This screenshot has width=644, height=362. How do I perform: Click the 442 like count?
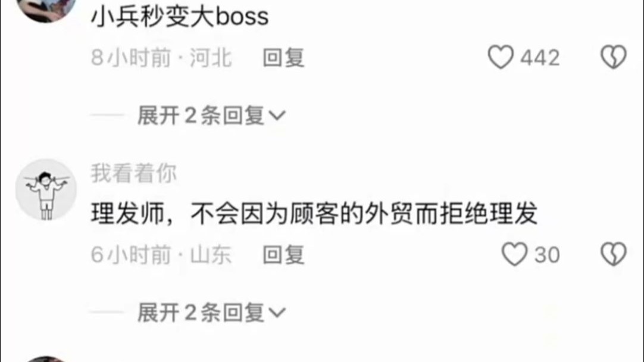[540, 58]
